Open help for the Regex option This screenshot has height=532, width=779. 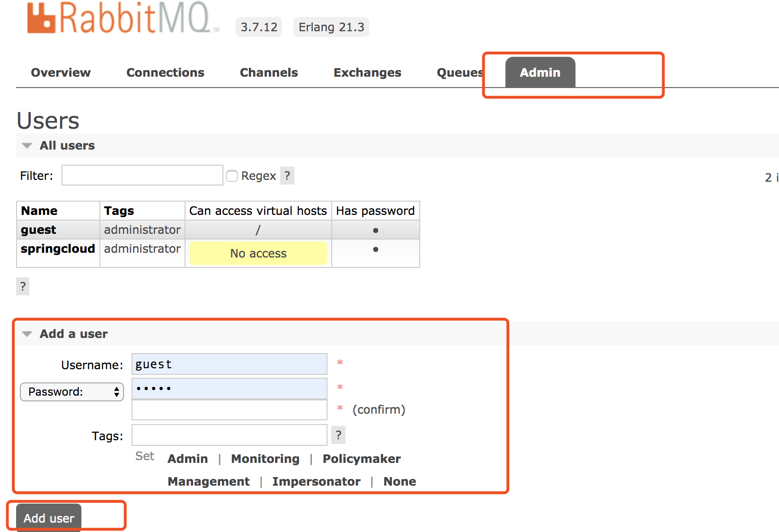click(x=287, y=176)
